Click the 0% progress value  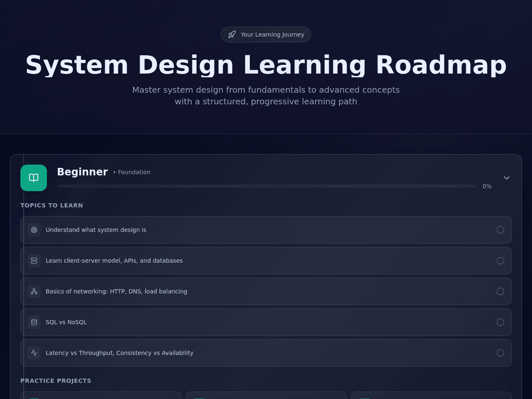(487, 186)
